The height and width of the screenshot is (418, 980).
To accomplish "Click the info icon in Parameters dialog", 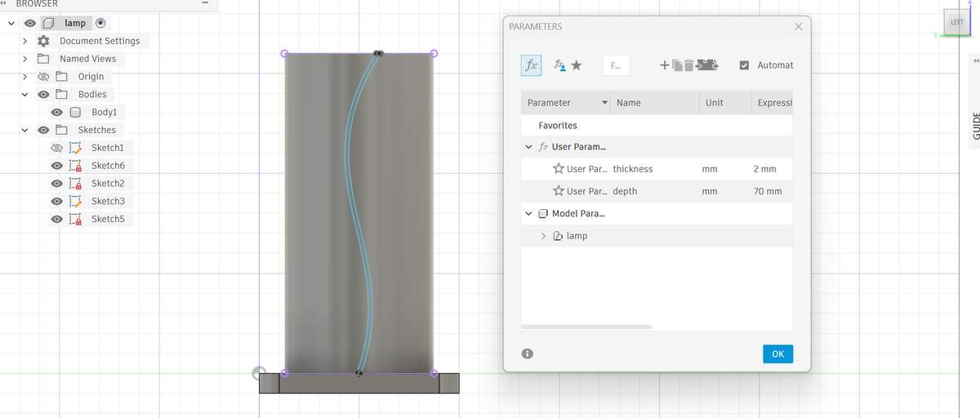I will click(x=528, y=354).
